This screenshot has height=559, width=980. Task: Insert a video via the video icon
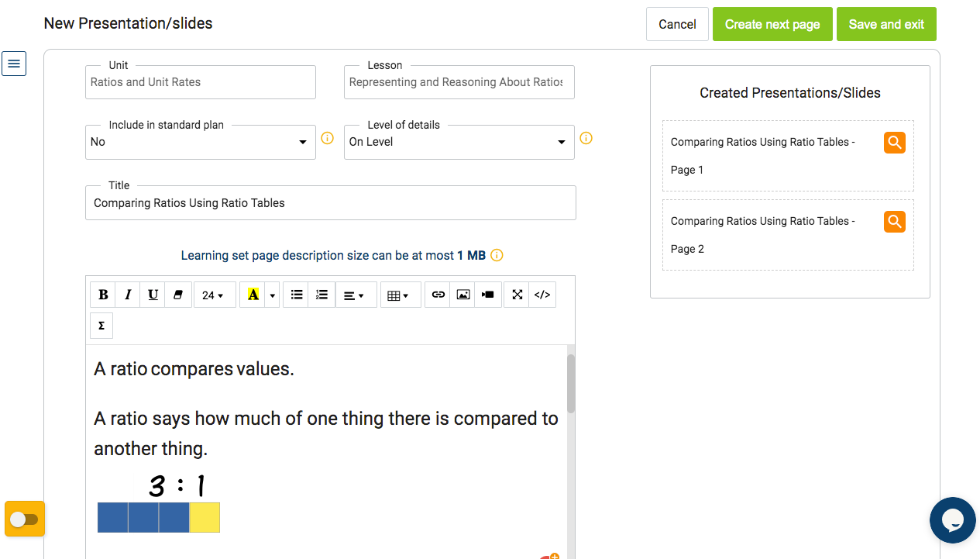pos(487,295)
